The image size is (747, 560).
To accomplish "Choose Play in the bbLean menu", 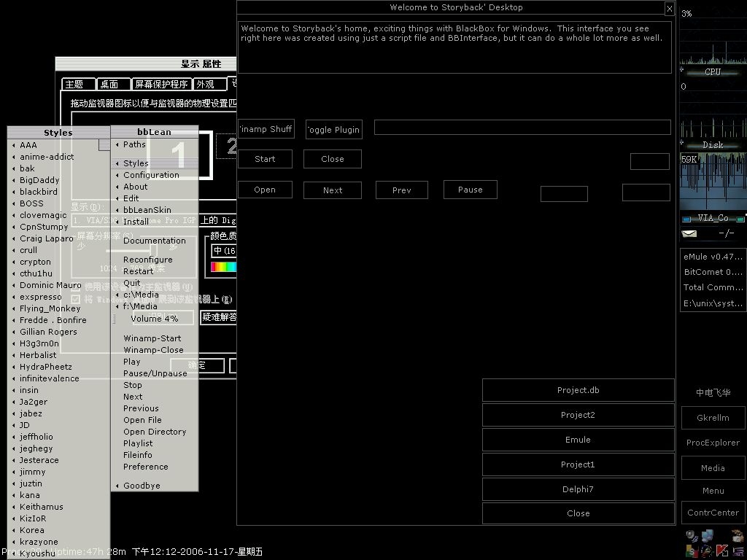I will pos(155,362).
